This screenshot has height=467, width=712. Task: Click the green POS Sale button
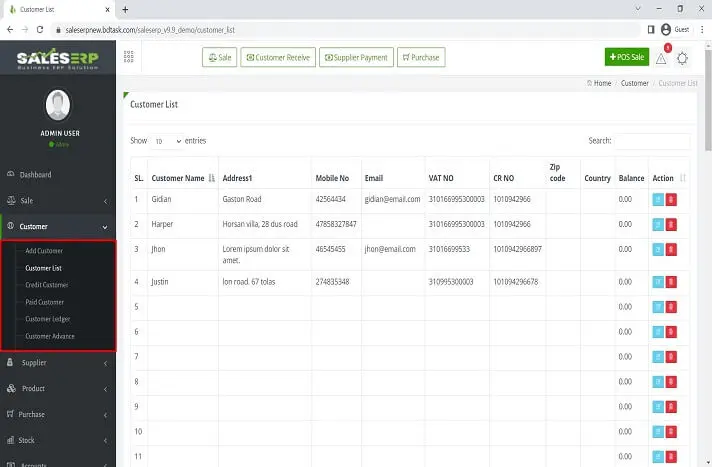click(x=626, y=57)
